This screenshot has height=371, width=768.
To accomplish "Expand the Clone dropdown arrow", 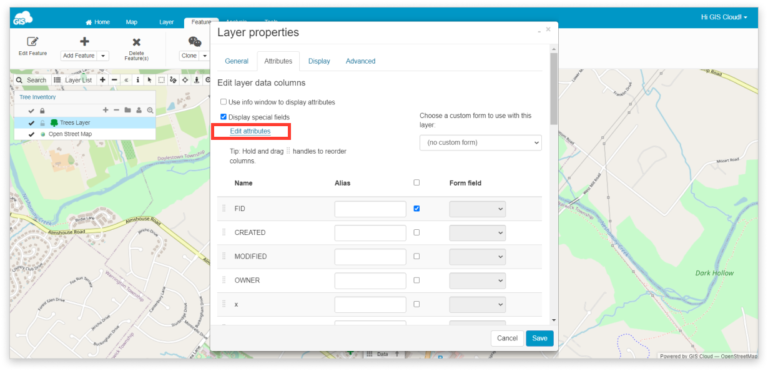I will tap(205, 56).
